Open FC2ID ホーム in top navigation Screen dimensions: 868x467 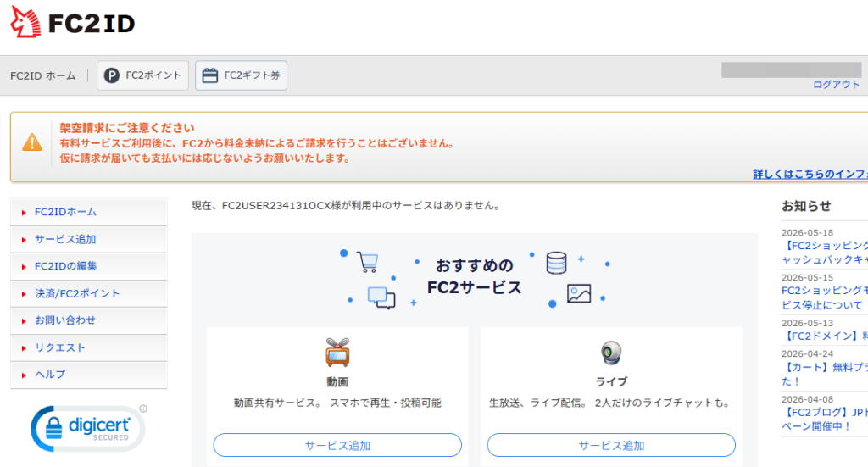click(x=42, y=75)
